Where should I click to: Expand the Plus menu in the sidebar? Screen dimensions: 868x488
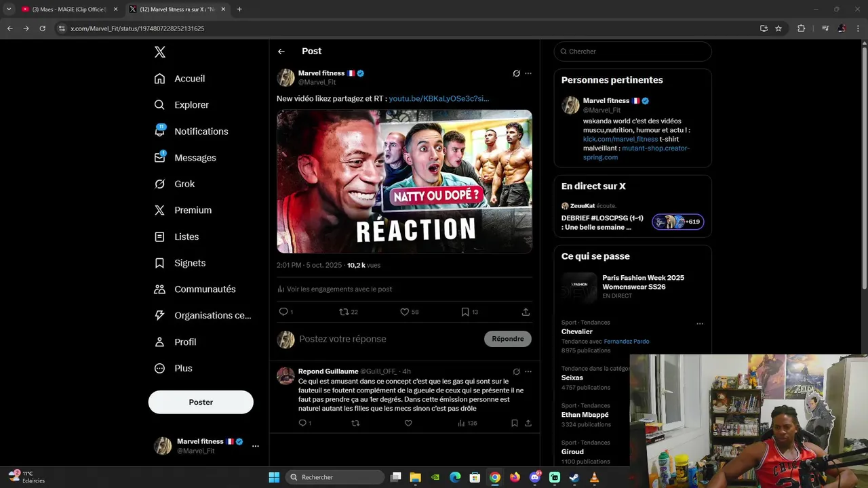pos(173,368)
